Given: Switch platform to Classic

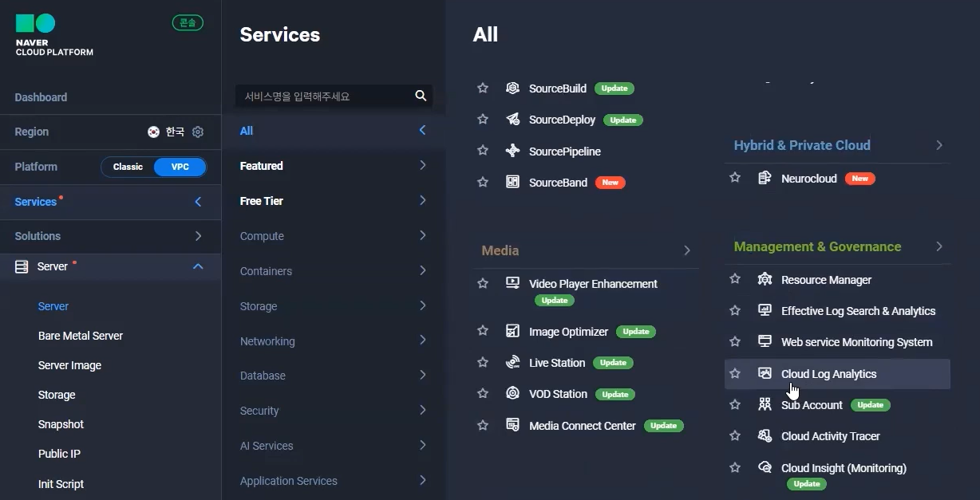Looking at the screenshot, I should pos(128,167).
